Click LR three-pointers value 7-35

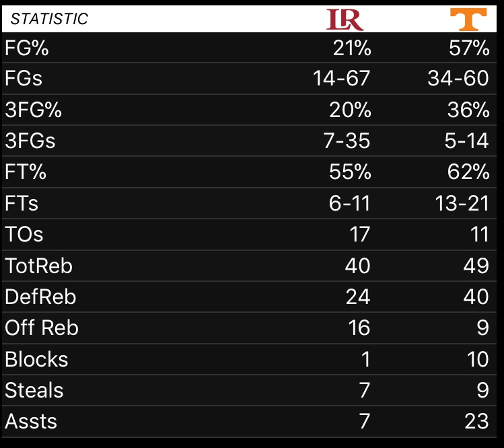click(x=347, y=141)
